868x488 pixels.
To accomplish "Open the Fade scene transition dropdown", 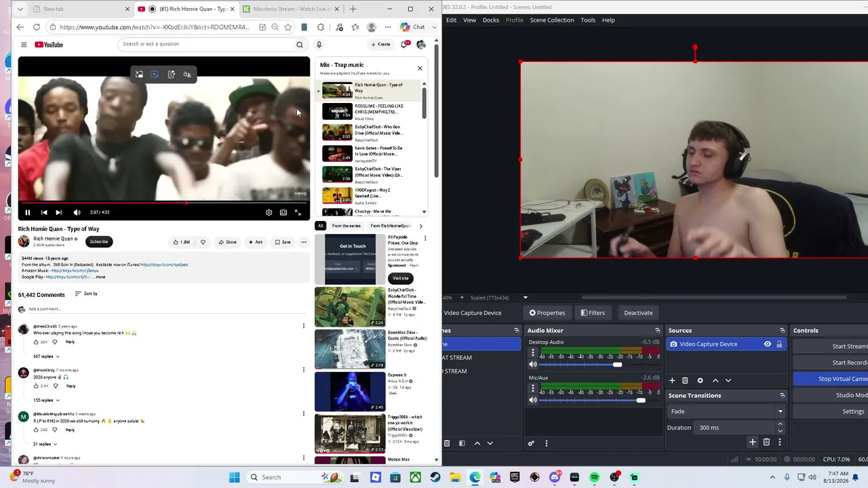I will tap(726, 411).
